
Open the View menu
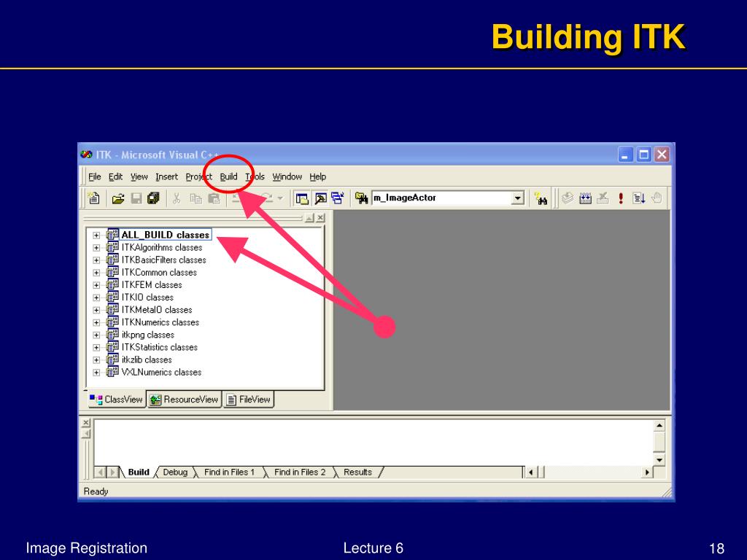(x=139, y=176)
